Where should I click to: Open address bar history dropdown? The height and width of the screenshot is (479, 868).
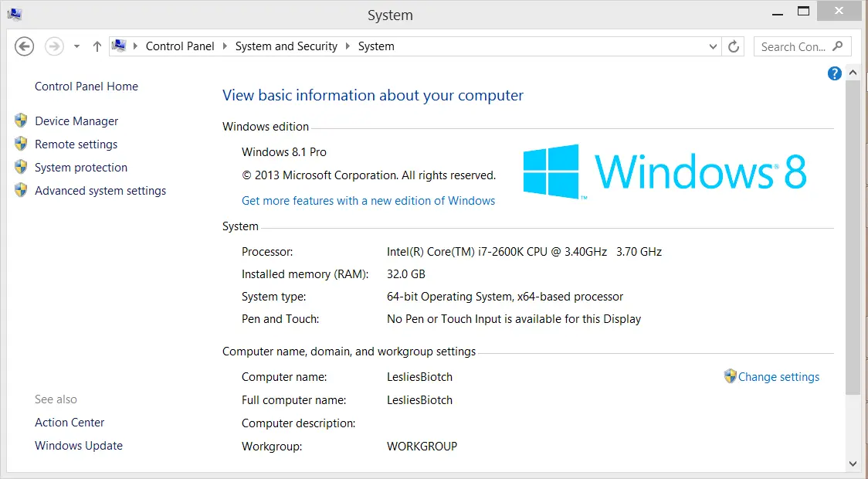(x=713, y=47)
